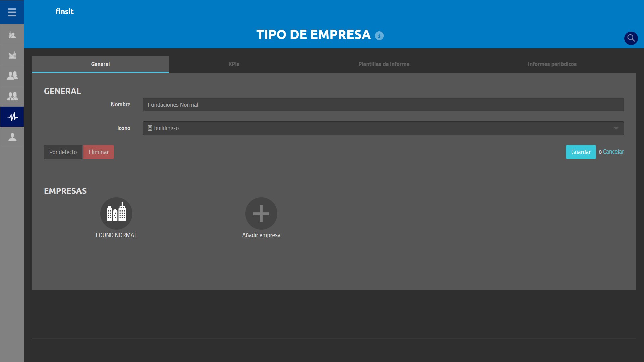Open the hamburger menu

pyautogui.click(x=12, y=12)
